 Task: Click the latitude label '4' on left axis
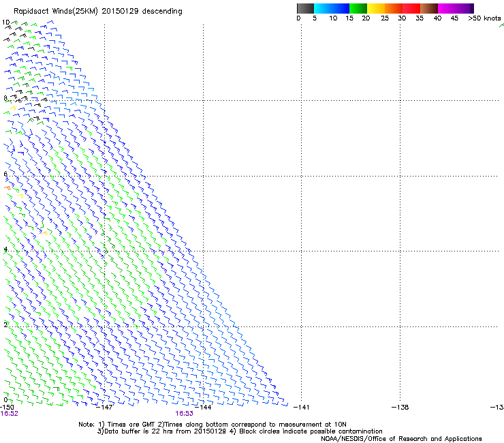pyautogui.click(x=5, y=249)
